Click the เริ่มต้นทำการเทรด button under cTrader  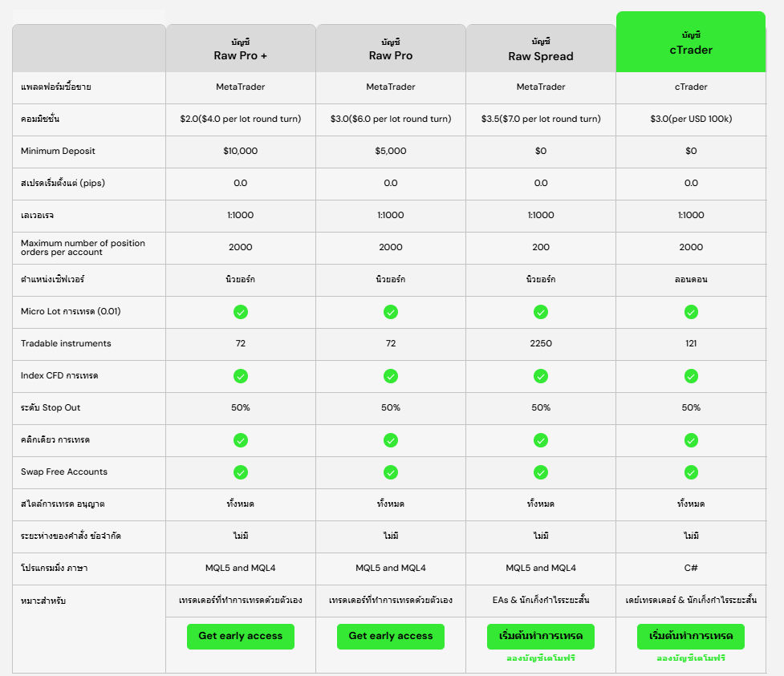[691, 636]
